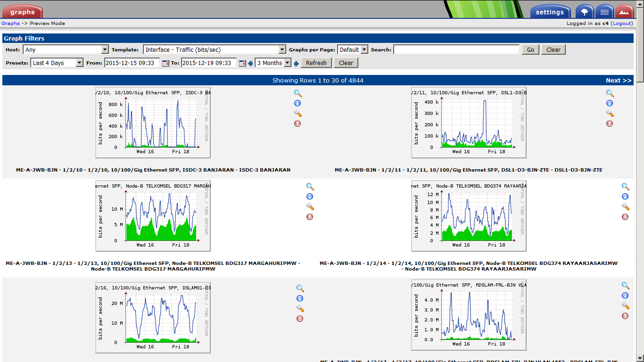This screenshot has width=644, height=362.
Task: Open the calendar picker for the From date
Action: pyautogui.click(x=166, y=62)
